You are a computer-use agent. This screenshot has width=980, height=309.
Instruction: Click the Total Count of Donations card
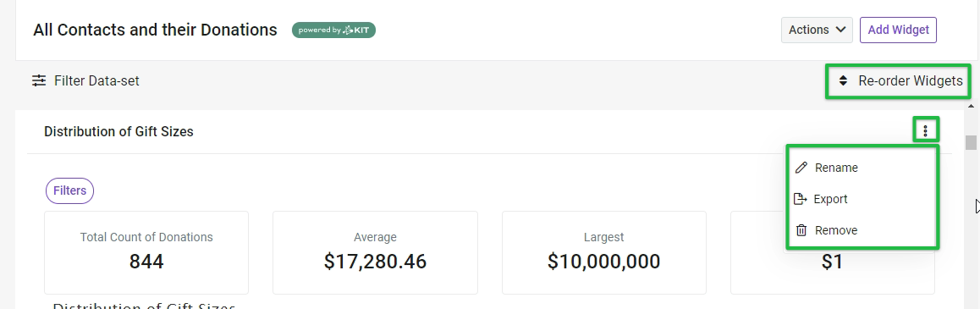pos(146,253)
